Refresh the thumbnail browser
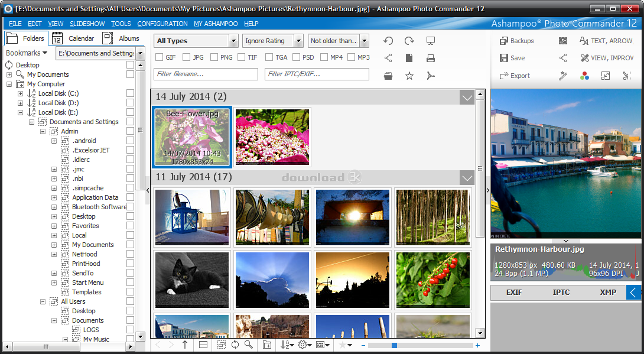The image size is (644, 354). pyautogui.click(x=235, y=345)
